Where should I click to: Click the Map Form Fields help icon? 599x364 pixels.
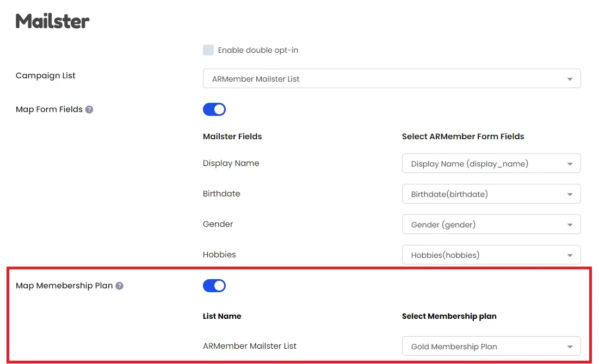tap(89, 109)
